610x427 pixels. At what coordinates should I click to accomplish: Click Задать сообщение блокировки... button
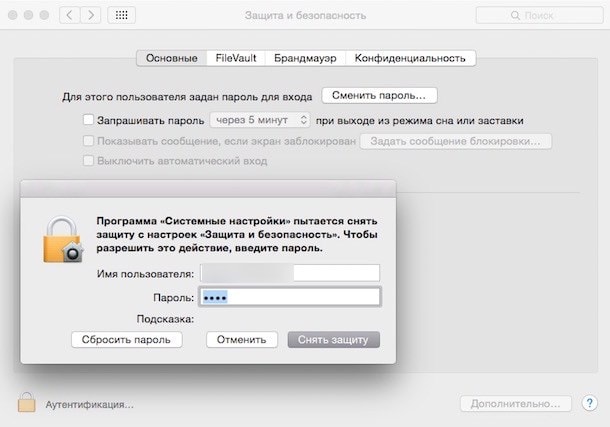(x=456, y=141)
